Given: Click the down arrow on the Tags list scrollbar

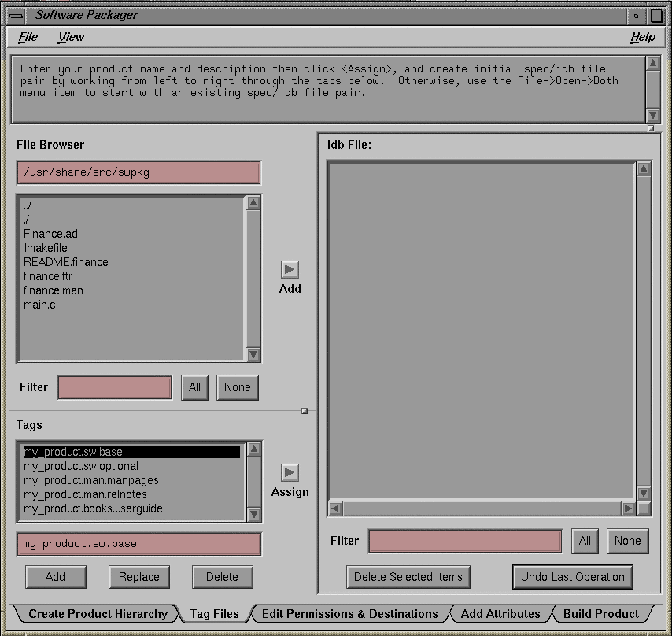Looking at the screenshot, I should coord(253,516).
